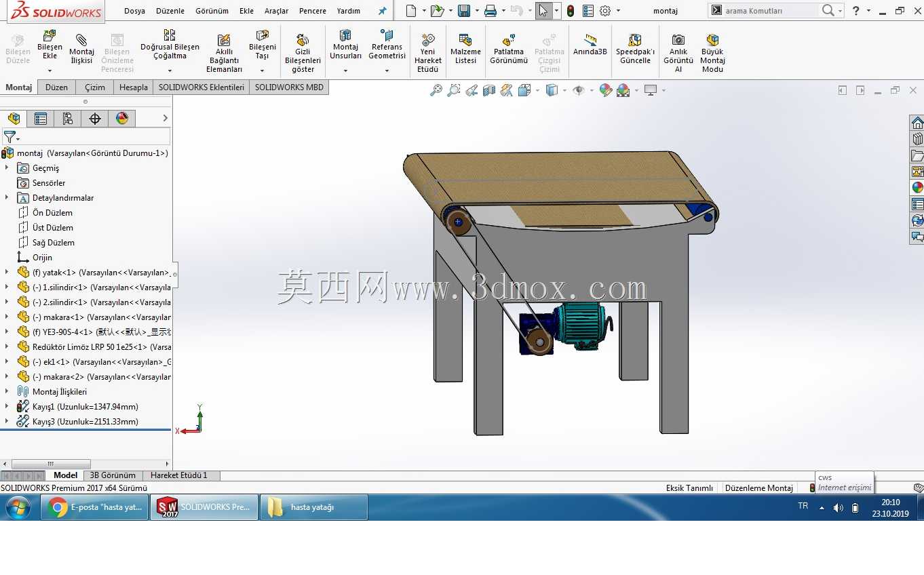
Task: Click the Referans Geometrisi tool
Action: pyautogui.click(x=387, y=45)
